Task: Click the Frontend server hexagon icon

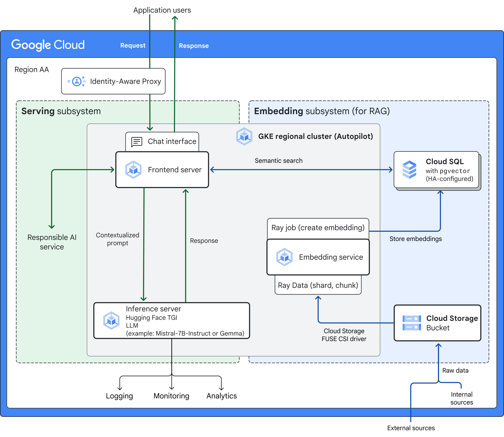Action: click(133, 170)
